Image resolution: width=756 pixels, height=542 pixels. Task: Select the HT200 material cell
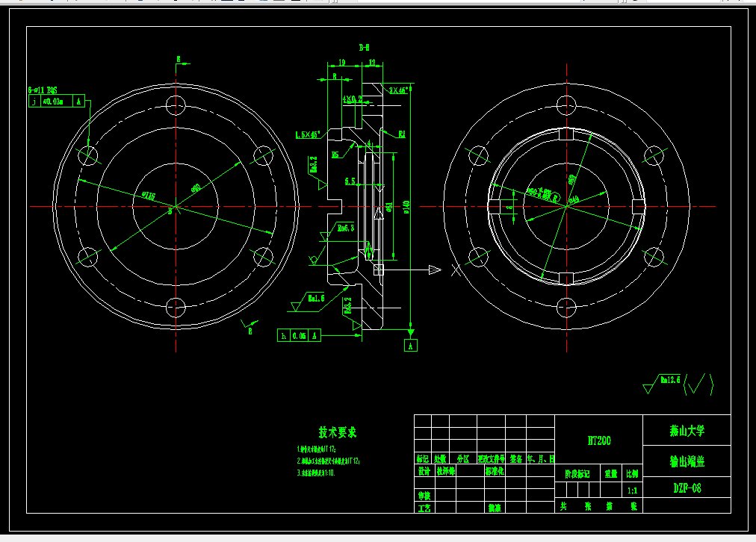pyautogui.click(x=599, y=440)
